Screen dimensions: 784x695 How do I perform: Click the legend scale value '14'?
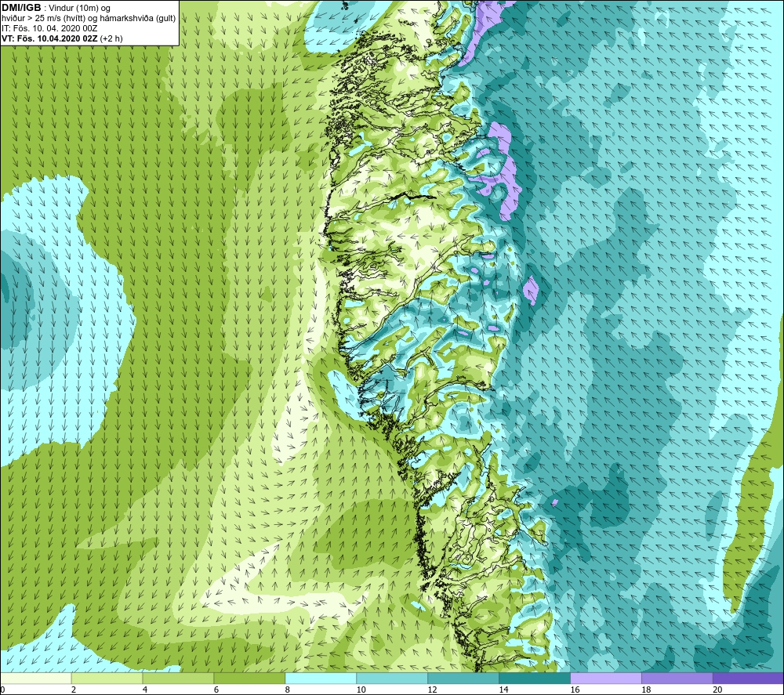(503, 690)
